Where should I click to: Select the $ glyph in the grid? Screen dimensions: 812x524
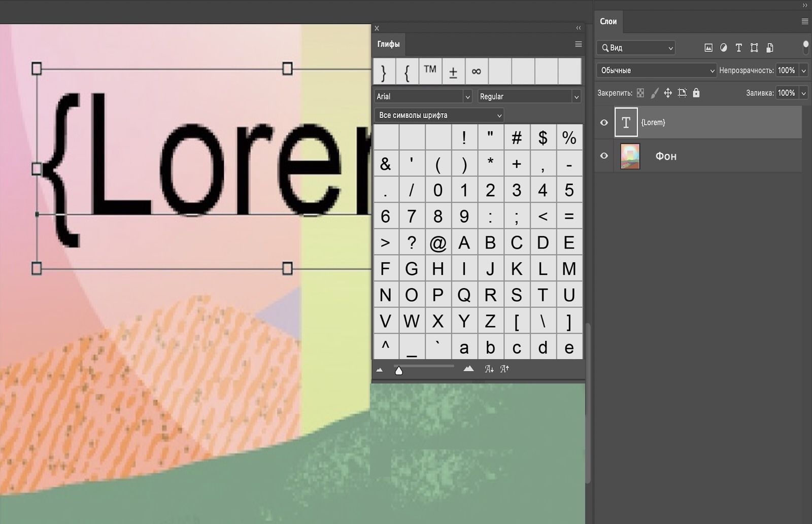point(543,137)
